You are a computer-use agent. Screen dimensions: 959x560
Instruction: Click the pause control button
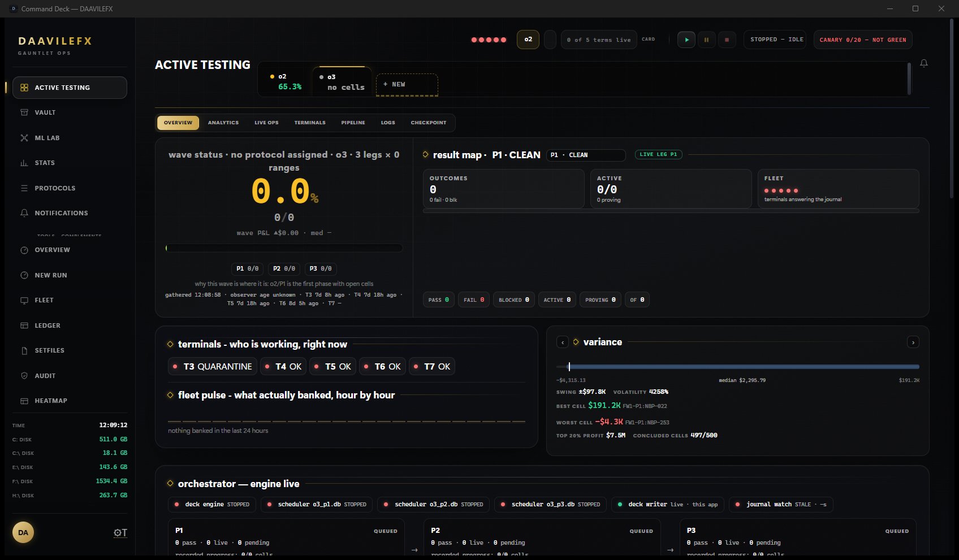tap(706, 40)
